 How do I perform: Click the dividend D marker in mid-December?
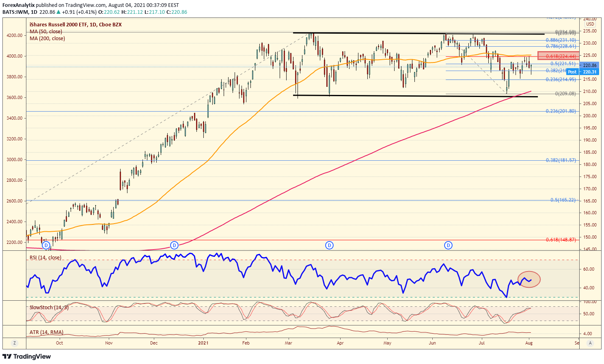pyautogui.click(x=174, y=245)
